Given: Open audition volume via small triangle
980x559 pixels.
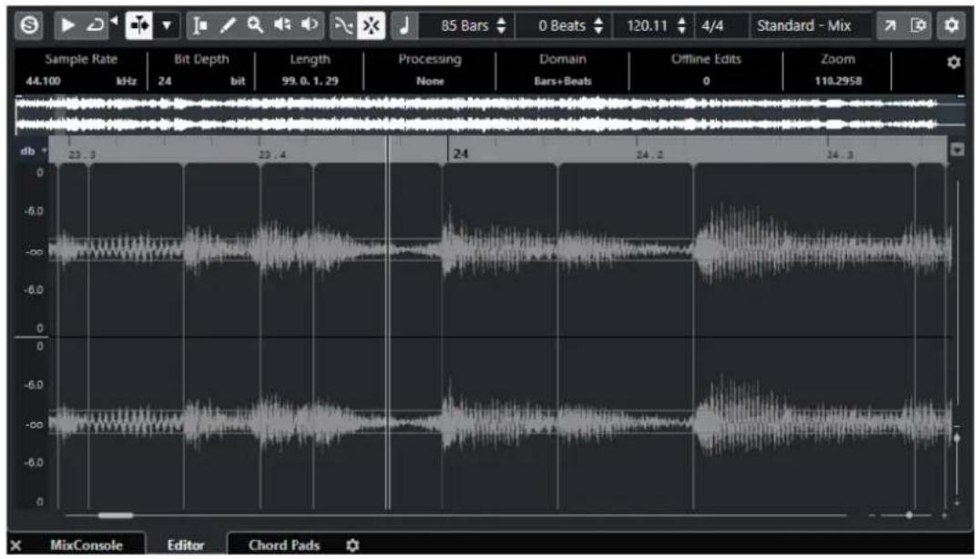Looking at the screenshot, I should point(114,21).
